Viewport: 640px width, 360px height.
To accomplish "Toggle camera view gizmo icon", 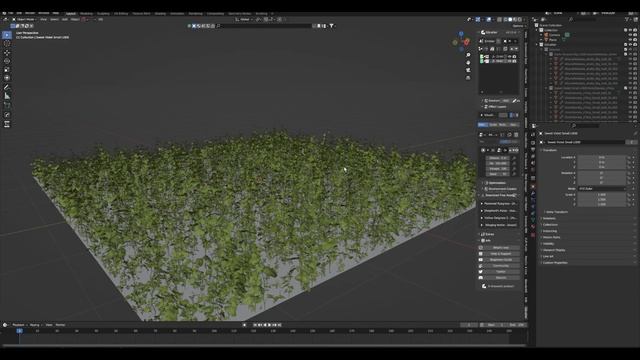I will [468, 70].
